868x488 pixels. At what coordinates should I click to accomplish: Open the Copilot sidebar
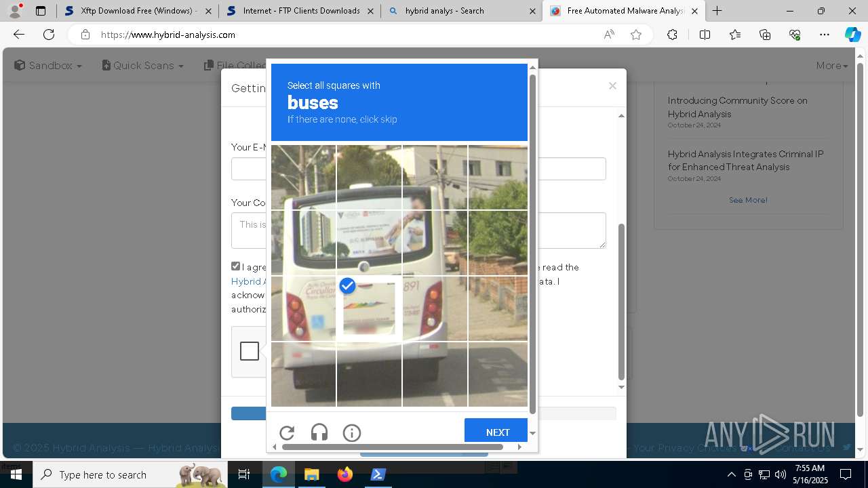pyautogui.click(x=852, y=35)
